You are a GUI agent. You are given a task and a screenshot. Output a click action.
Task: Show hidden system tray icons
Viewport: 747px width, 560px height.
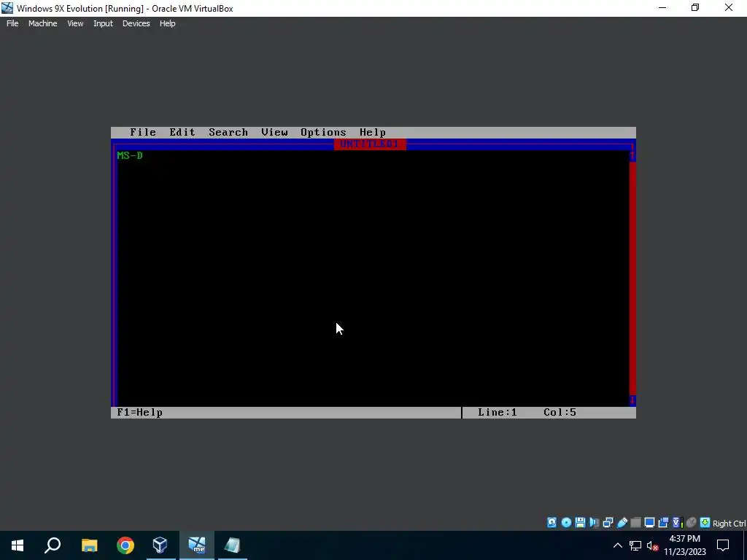617,545
